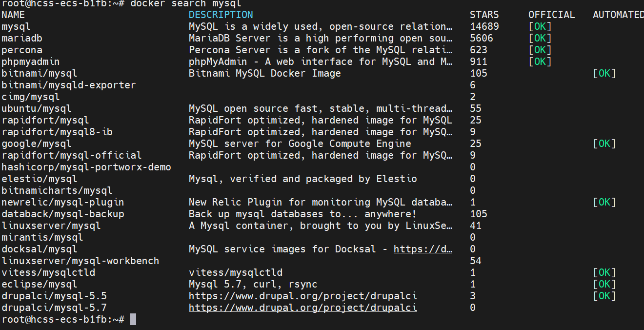This screenshot has width=644, height=330.
Task: Click the official [OK] marker for phpmyadmin
Action: pos(540,62)
